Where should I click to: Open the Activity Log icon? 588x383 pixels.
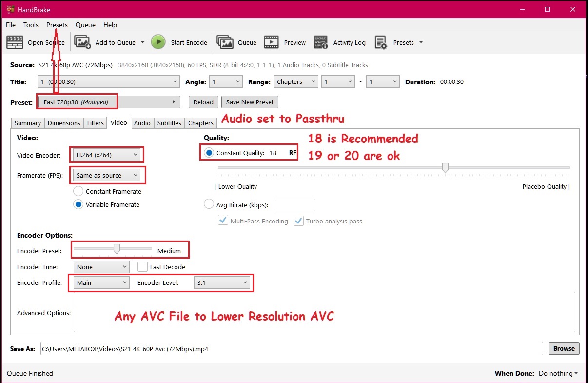[321, 42]
